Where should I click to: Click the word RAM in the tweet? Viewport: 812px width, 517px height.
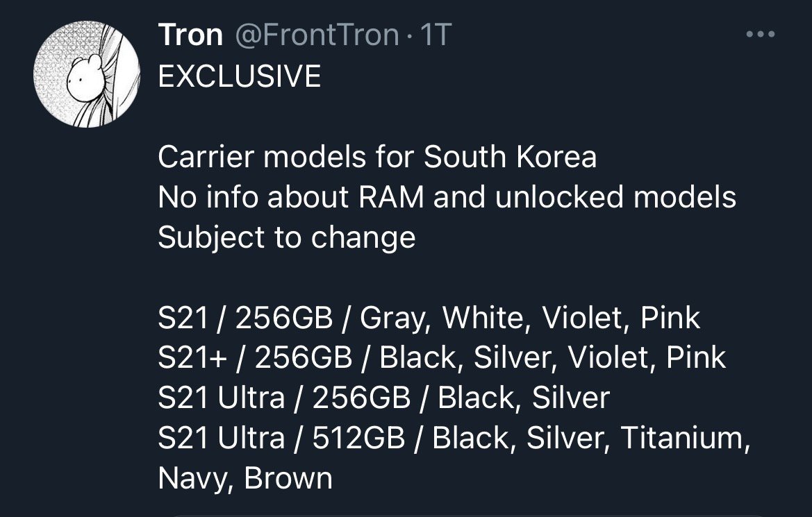(391, 196)
